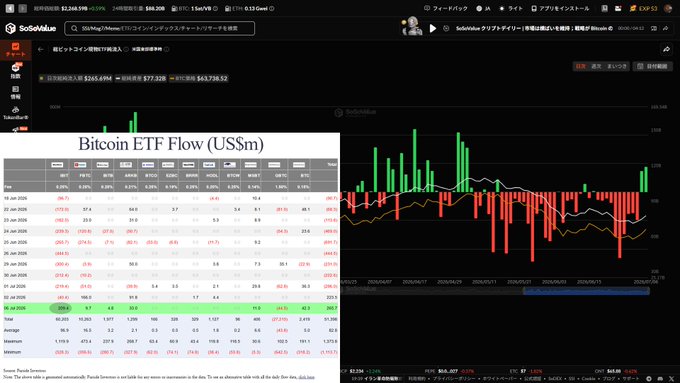Click the browser-style back arrow in top bar
Screen dimensions: 680x383
pyautogui.click(x=10, y=8)
